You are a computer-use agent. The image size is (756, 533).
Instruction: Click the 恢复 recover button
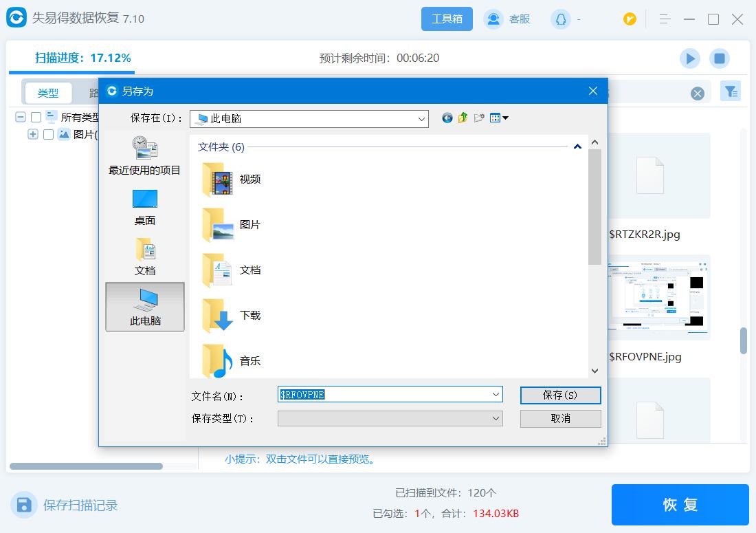pyautogui.click(x=679, y=504)
